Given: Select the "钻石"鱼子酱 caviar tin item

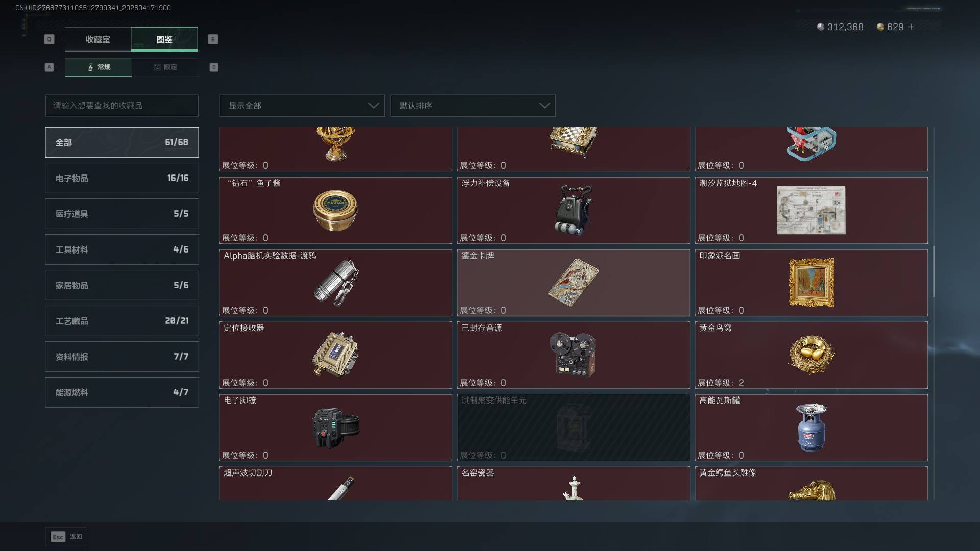Looking at the screenshot, I should 335,210.
